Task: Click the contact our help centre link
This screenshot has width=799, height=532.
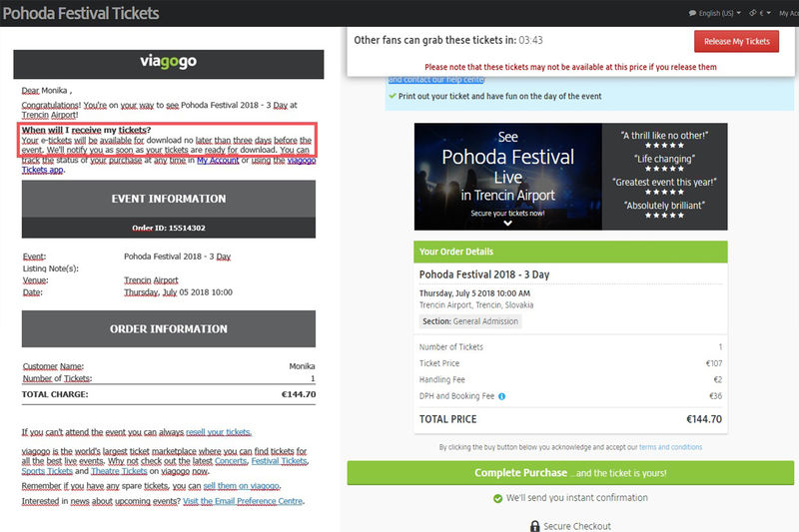Action: point(436,80)
